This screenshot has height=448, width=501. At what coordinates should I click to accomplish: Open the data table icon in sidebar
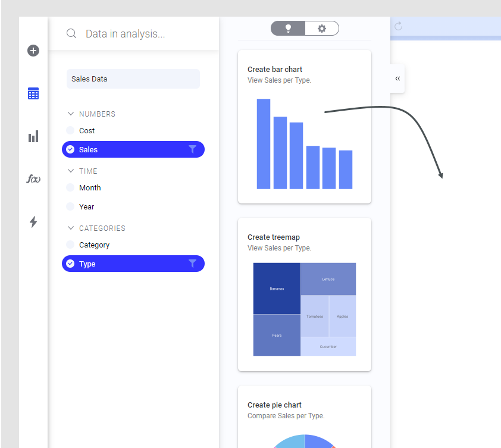pos(33,93)
